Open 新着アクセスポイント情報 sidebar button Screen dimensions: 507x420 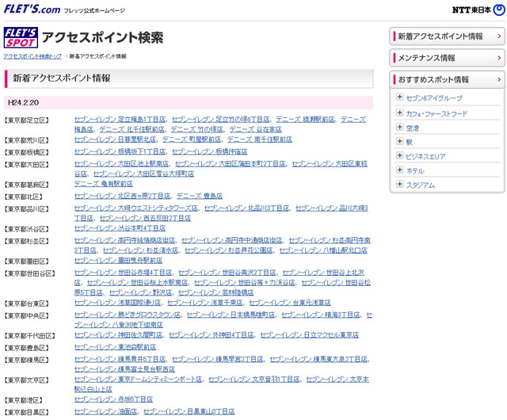[x=447, y=36]
